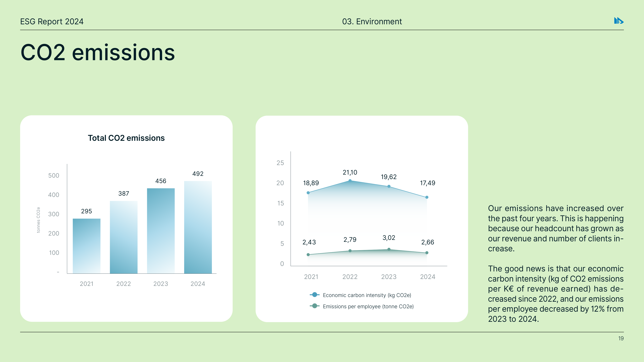Screen dimensions: 644x362
Task: Select the 2021 bar labeled 295
Action: (86, 246)
